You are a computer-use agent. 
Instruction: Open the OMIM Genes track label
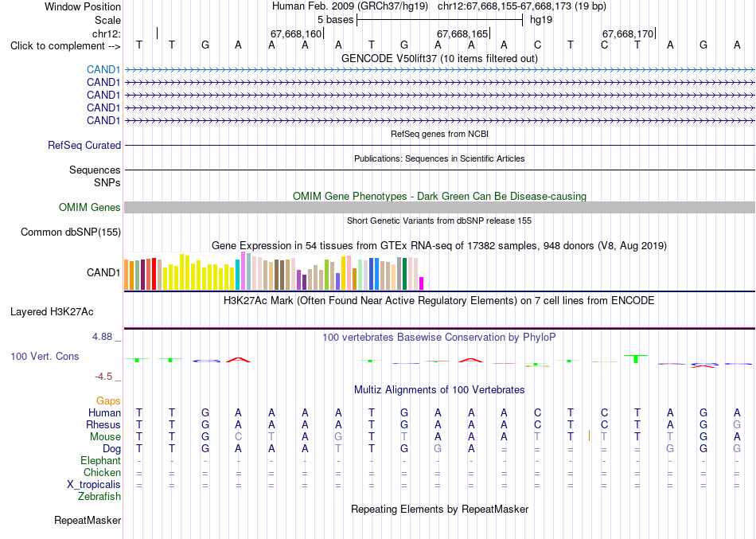pyautogui.click(x=90, y=208)
